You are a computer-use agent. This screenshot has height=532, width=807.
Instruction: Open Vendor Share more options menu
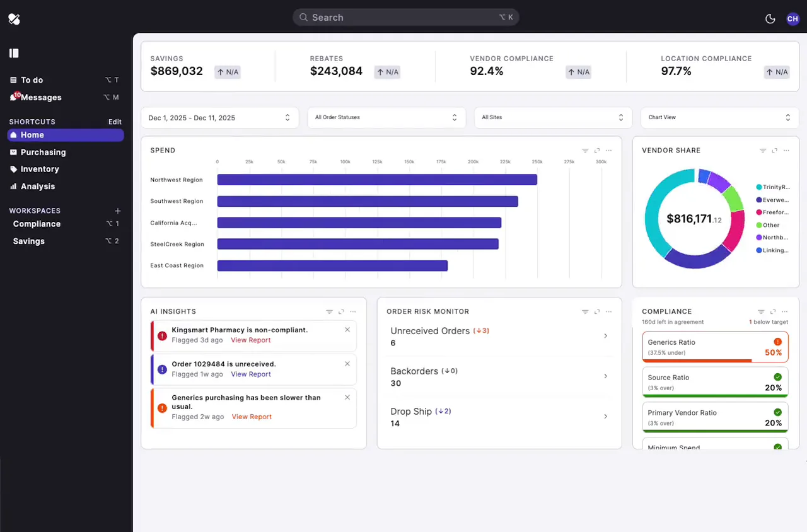click(x=787, y=151)
